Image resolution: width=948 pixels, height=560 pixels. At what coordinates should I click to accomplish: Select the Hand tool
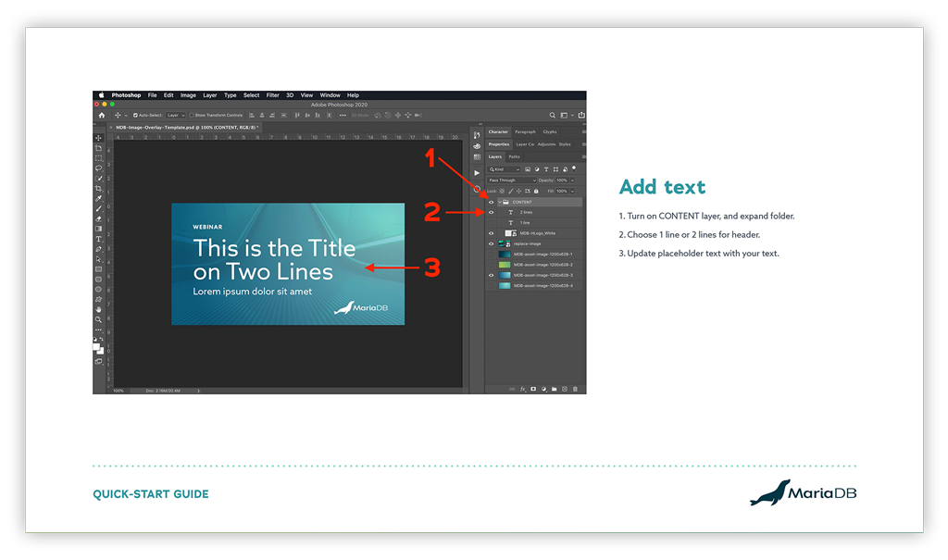click(99, 309)
